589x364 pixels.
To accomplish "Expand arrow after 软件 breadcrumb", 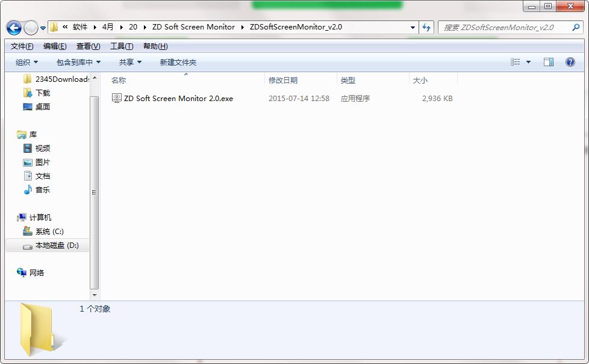I will [95, 28].
